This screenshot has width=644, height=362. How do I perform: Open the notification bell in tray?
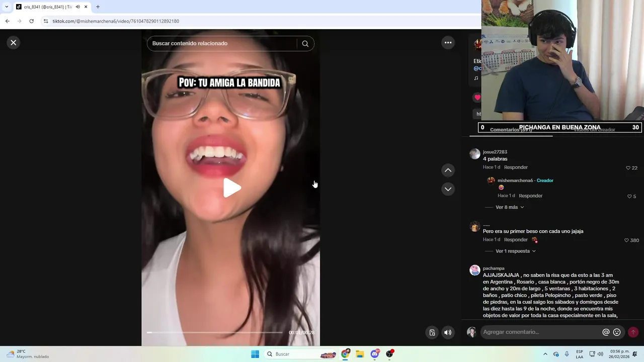635,354
